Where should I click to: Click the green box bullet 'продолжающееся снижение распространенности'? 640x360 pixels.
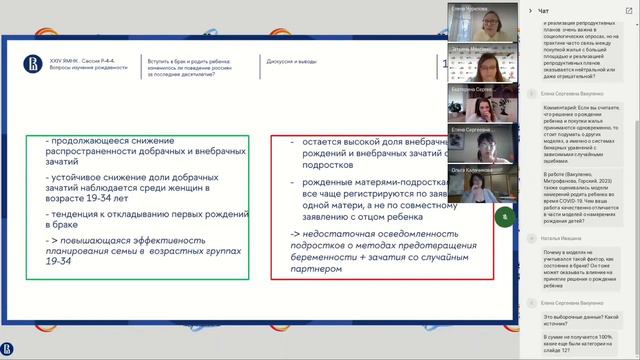(x=146, y=151)
